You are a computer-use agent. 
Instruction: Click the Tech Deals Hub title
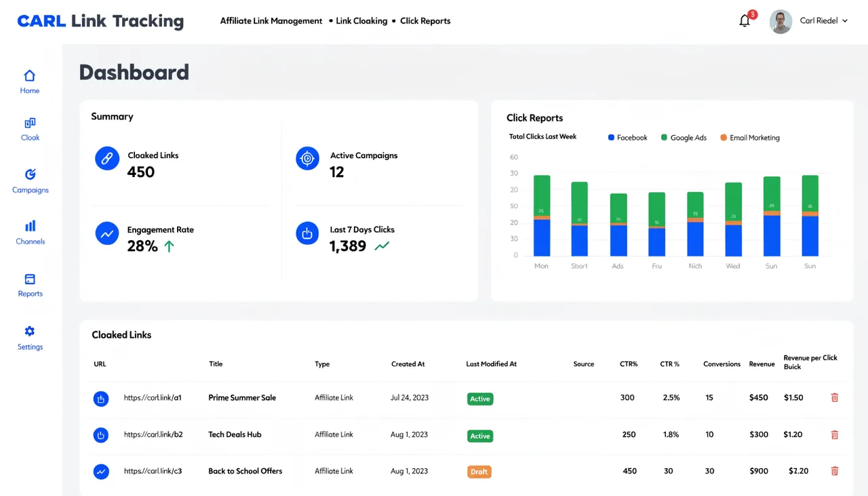click(235, 434)
